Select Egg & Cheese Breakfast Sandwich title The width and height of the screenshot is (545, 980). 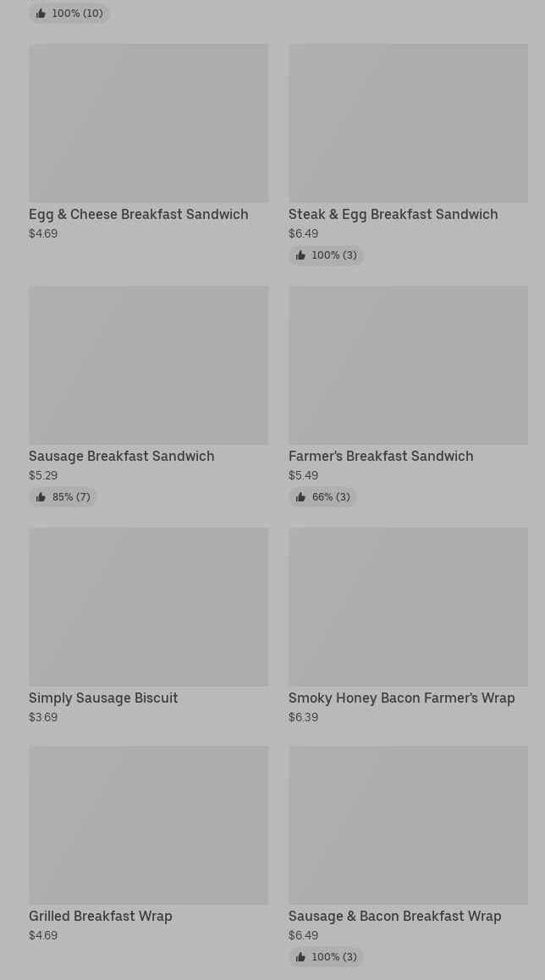click(138, 215)
